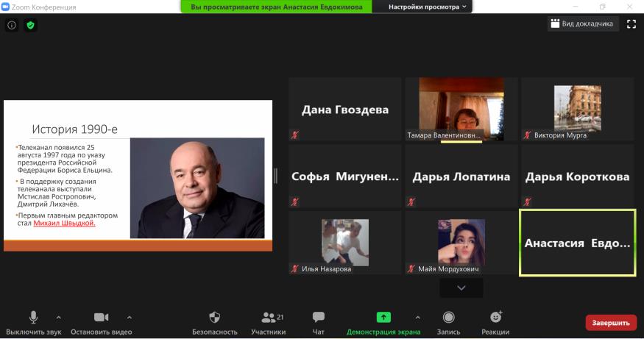Click the slide title История 1990-е
The image size is (644, 339).
coord(75,129)
